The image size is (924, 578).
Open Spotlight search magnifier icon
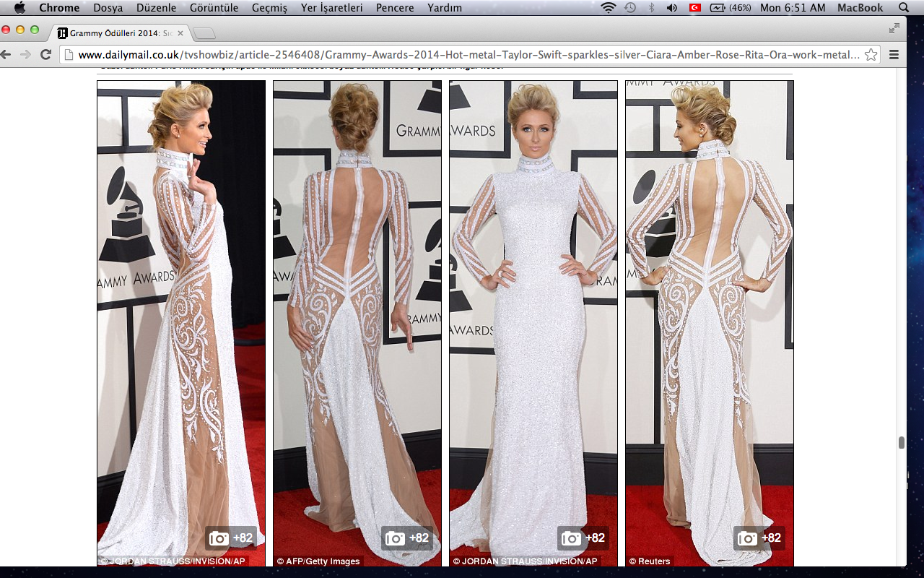click(x=904, y=8)
